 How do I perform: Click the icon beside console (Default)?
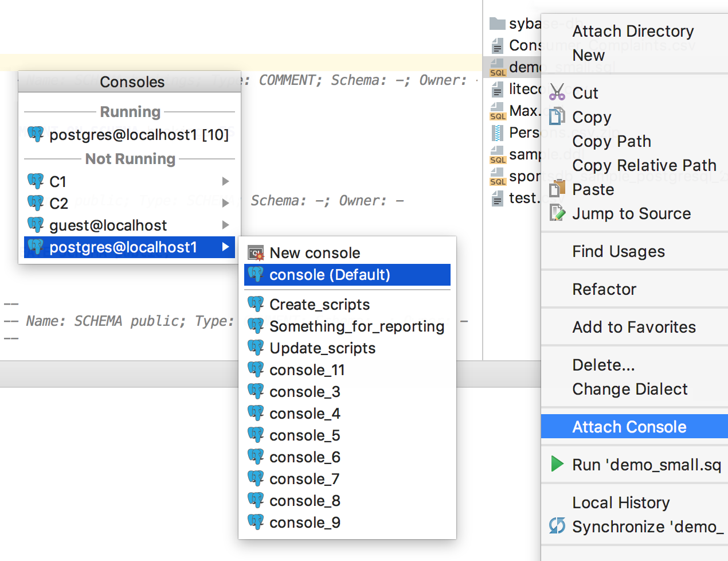pos(256,275)
